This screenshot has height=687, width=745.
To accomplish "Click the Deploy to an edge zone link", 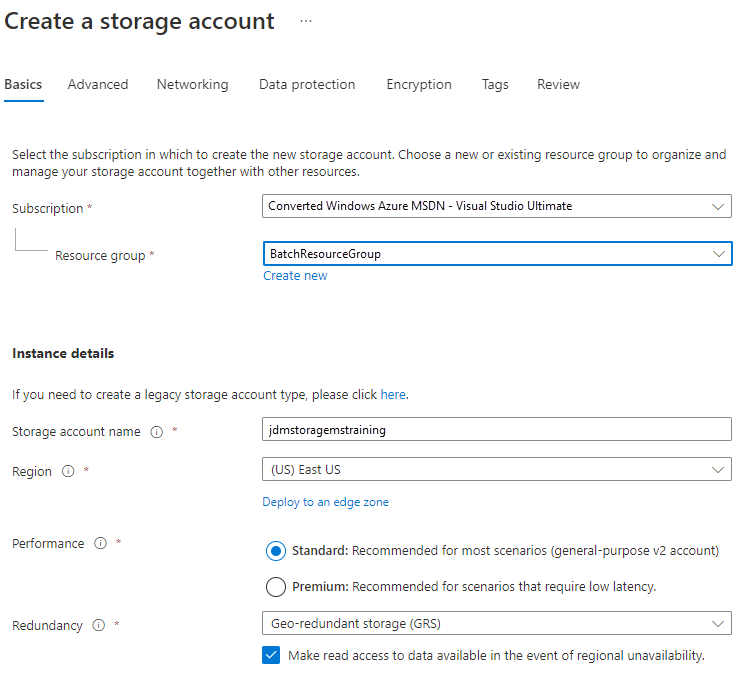I will coord(325,502).
